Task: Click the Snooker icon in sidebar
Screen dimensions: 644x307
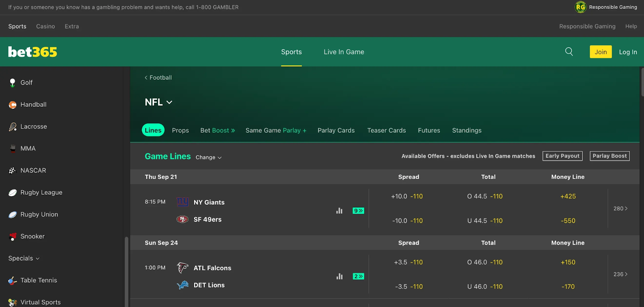Action: 12,236
